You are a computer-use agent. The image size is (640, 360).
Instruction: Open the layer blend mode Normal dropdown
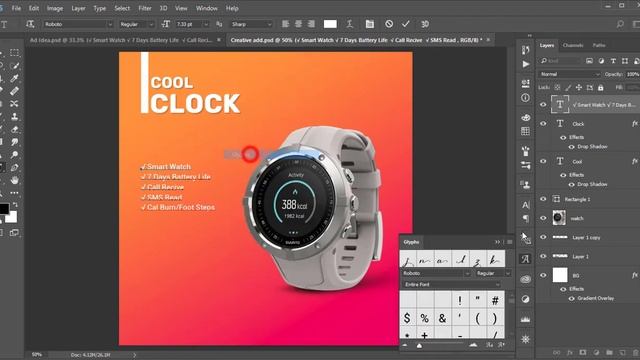(x=570, y=74)
